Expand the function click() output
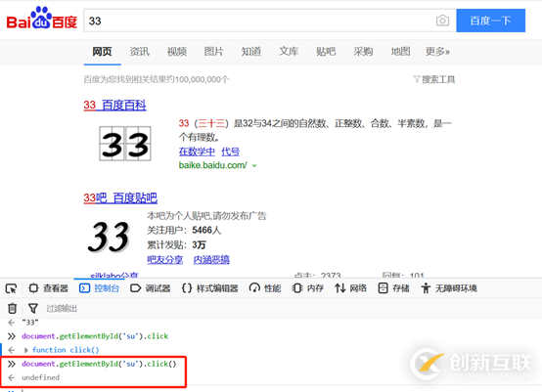Image resolution: width=542 pixels, height=392 pixels. pyautogui.click(x=25, y=350)
